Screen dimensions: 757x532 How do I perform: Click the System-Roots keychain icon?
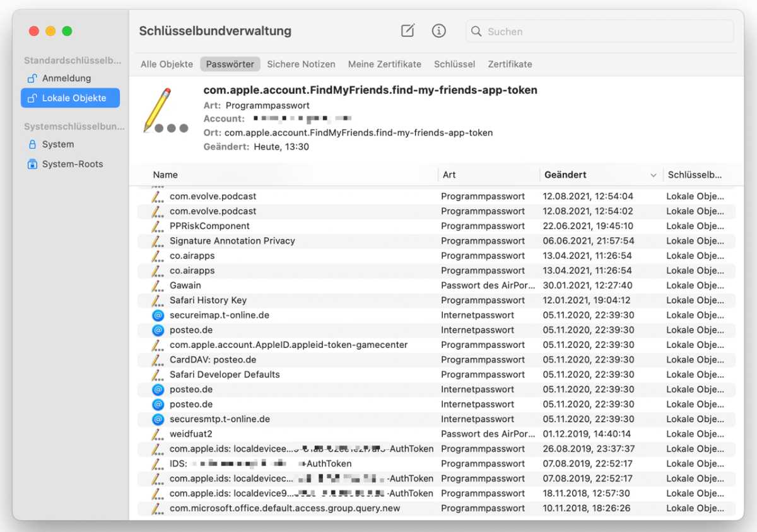[x=33, y=164]
